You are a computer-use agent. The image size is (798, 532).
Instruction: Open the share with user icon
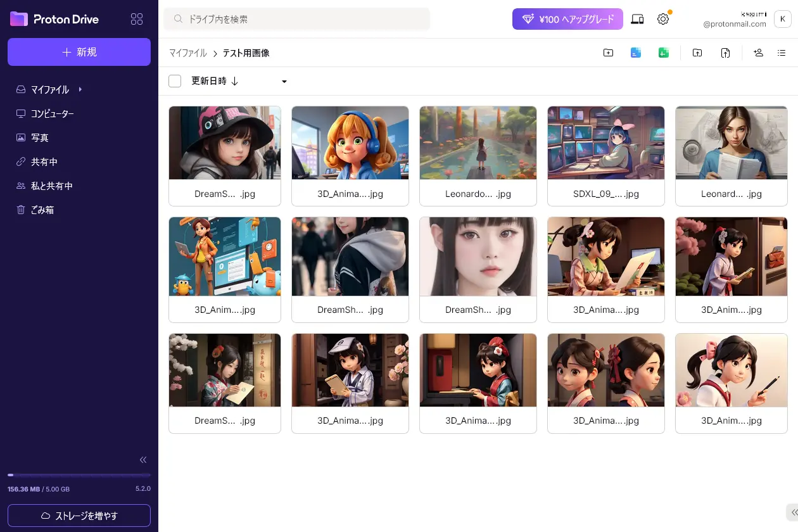click(758, 53)
